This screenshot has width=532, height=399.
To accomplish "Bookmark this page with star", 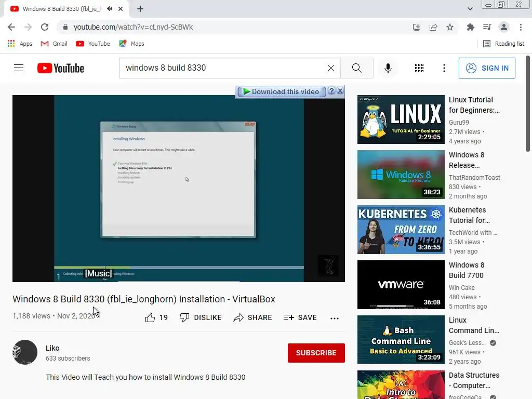I will coord(450,27).
